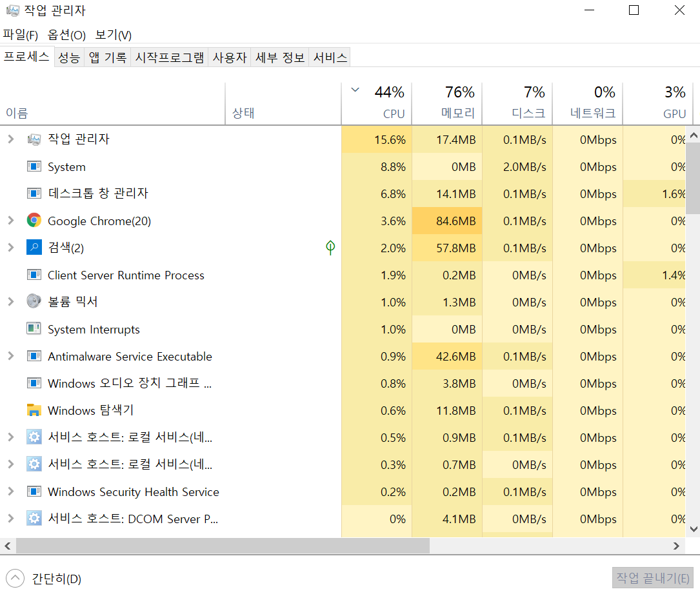Click the 검색 magnifier icon
700x596 pixels.
point(34,247)
